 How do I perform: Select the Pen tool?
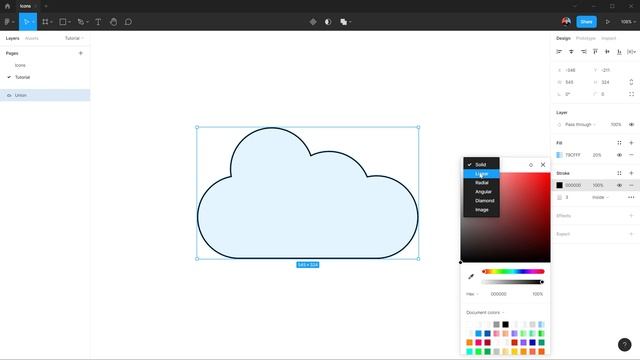80,22
